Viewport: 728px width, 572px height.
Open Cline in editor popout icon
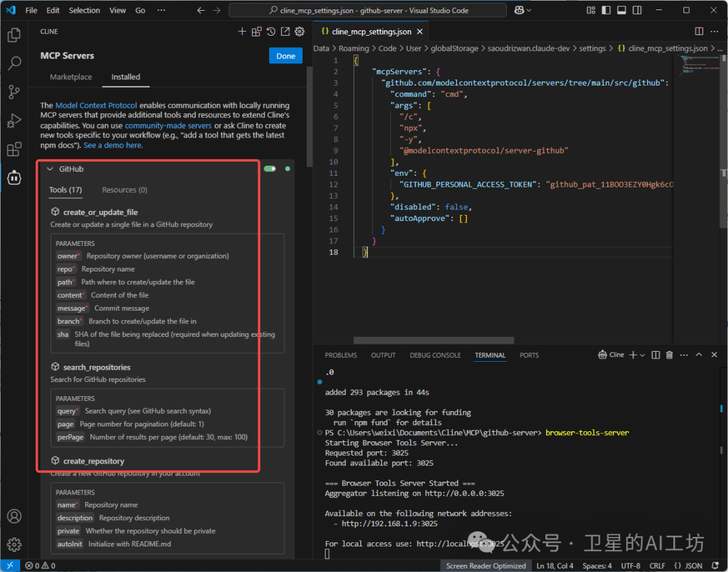[x=285, y=32]
